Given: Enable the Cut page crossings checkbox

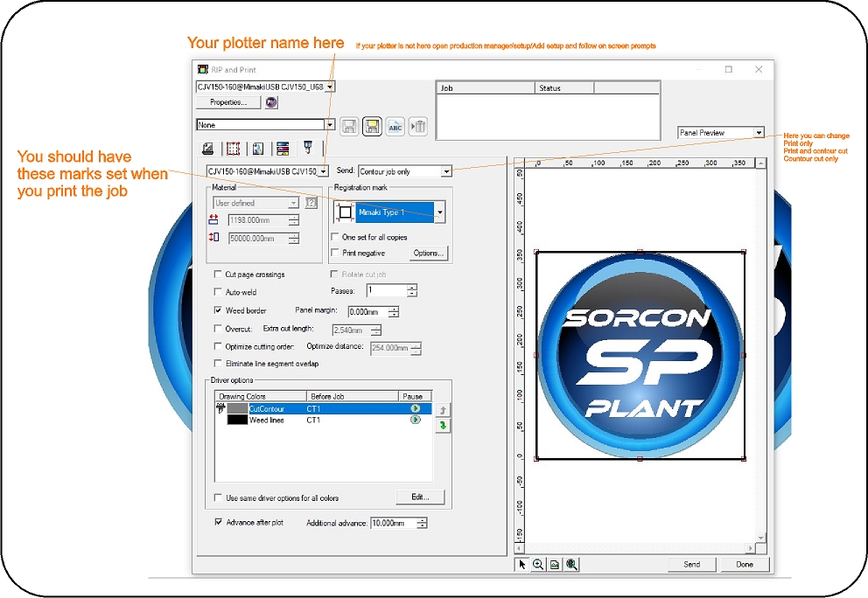Looking at the screenshot, I should [x=218, y=275].
